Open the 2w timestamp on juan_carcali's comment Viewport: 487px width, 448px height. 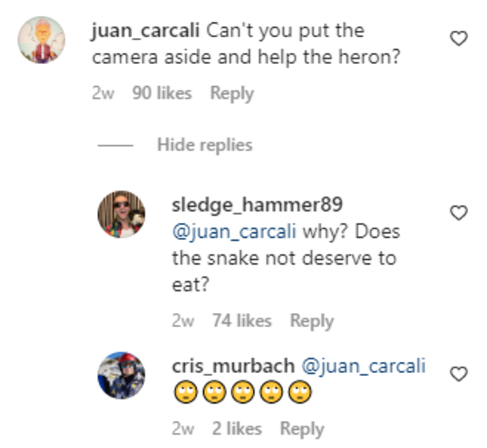[x=103, y=93]
